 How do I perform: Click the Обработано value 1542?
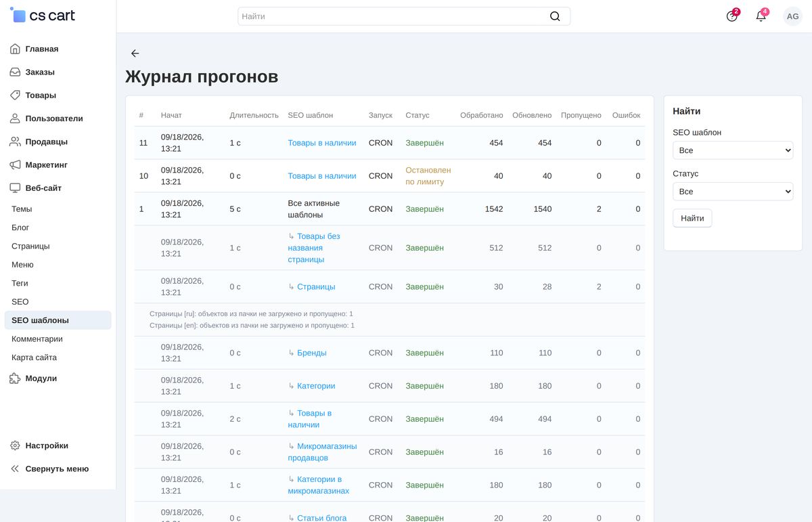(494, 209)
